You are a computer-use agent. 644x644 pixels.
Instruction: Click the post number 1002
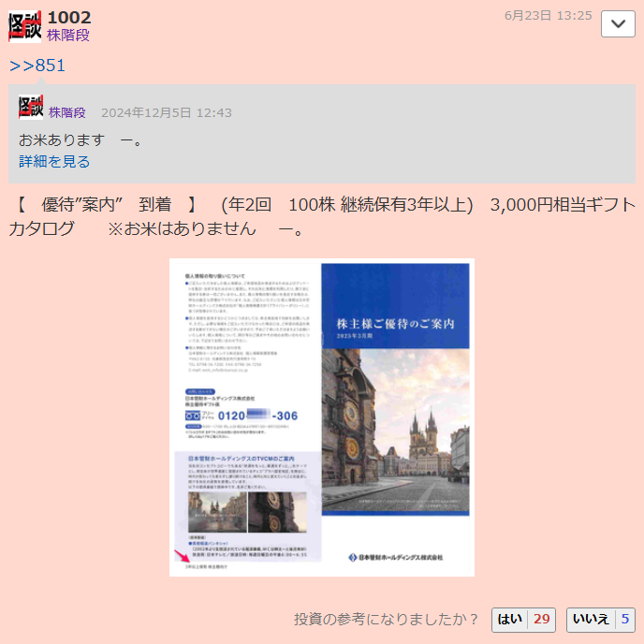click(69, 17)
